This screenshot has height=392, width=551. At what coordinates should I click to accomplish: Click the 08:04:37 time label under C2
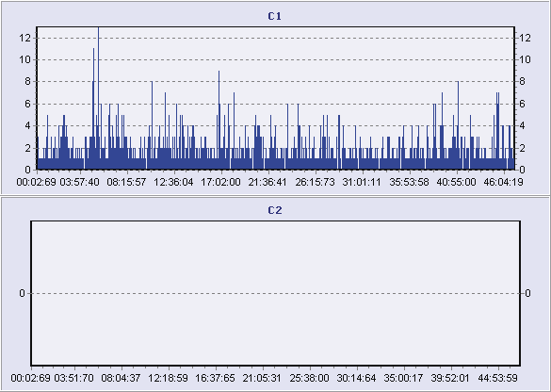coord(121,378)
